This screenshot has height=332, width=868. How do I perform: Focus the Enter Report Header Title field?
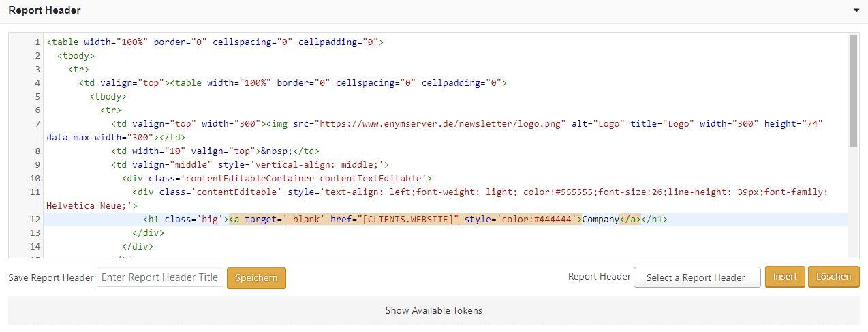(x=160, y=277)
